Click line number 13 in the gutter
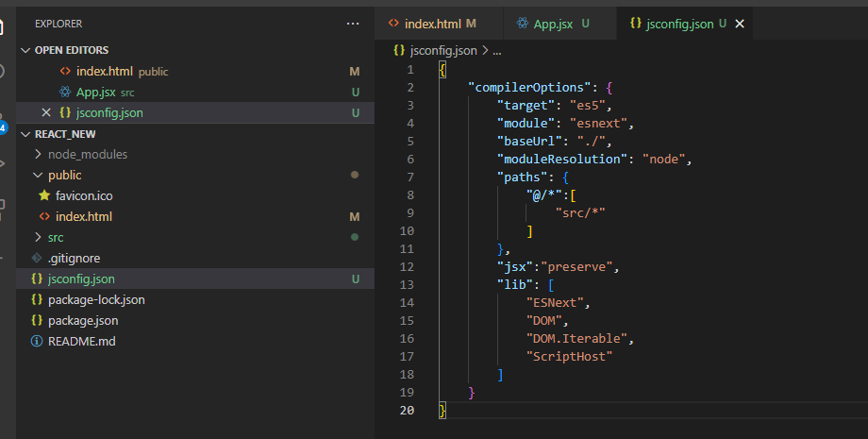 [407, 284]
